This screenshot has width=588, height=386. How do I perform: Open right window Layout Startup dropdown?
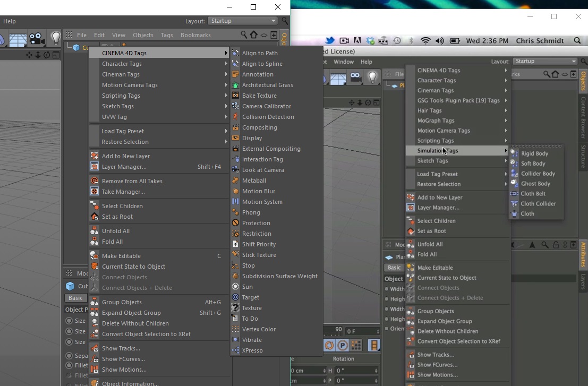tap(545, 61)
